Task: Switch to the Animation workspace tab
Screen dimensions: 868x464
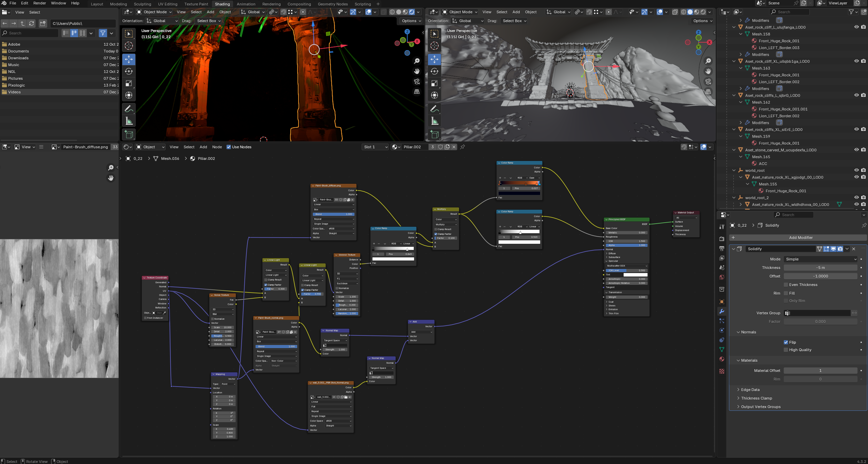Action: coord(246,4)
